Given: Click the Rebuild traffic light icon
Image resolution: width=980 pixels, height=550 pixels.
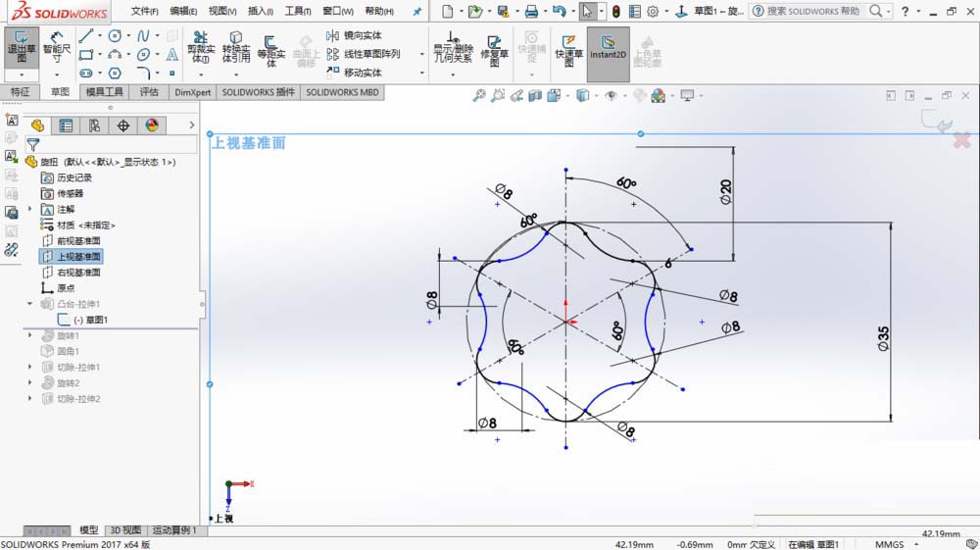Looking at the screenshot, I should (616, 11).
